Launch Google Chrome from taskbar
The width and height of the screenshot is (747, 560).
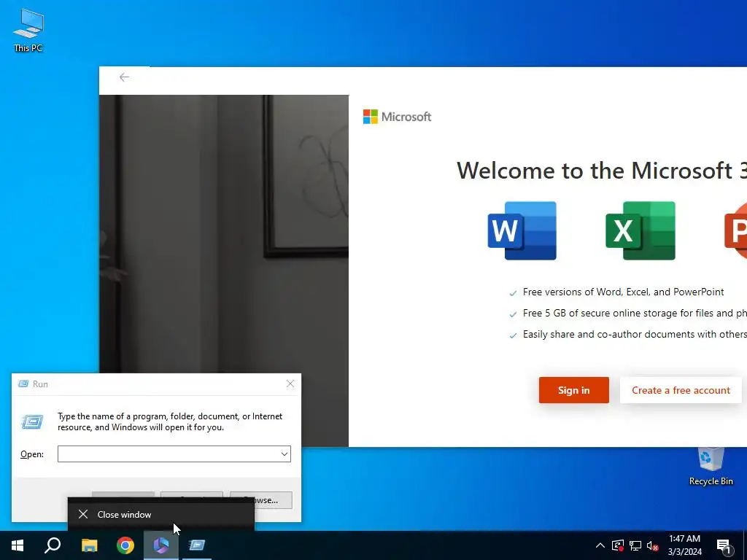tap(125, 545)
